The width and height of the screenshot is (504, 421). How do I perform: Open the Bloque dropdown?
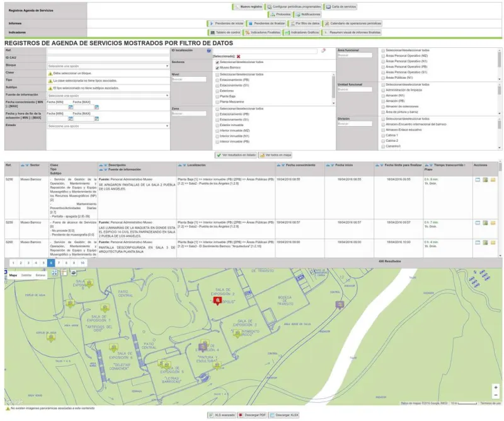click(x=108, y=66)
